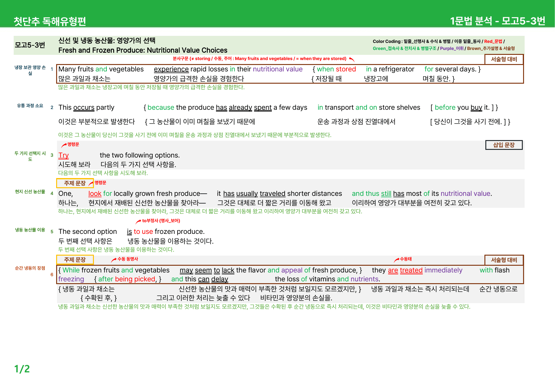Click the '주제 문장' tag above sentence 4
The width and height of the screenshot is (555, 392).
pos(75,183)
